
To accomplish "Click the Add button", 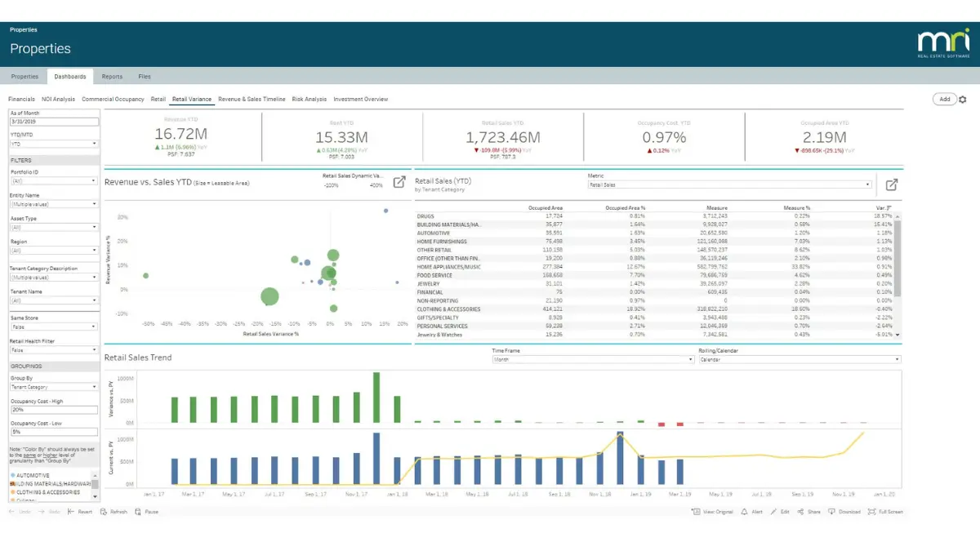I will (x=944, y=100).
